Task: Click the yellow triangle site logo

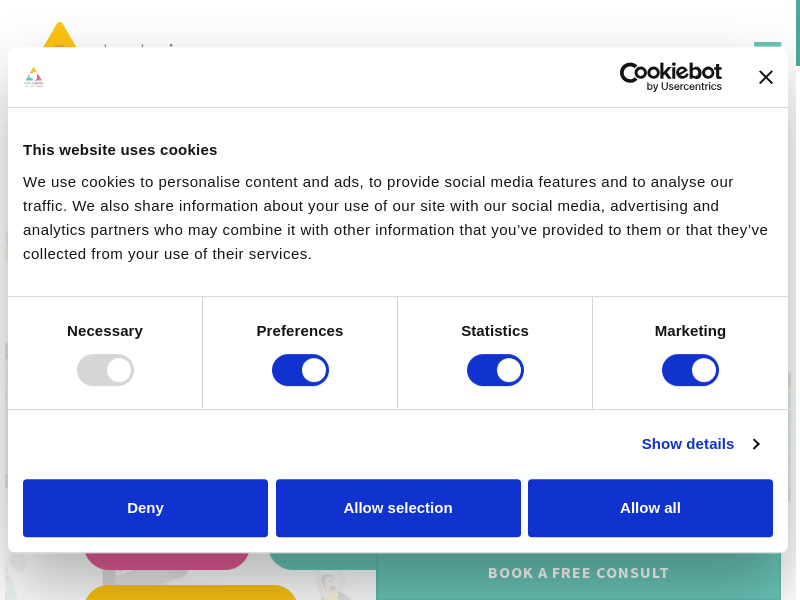Action: coord(60,35)
